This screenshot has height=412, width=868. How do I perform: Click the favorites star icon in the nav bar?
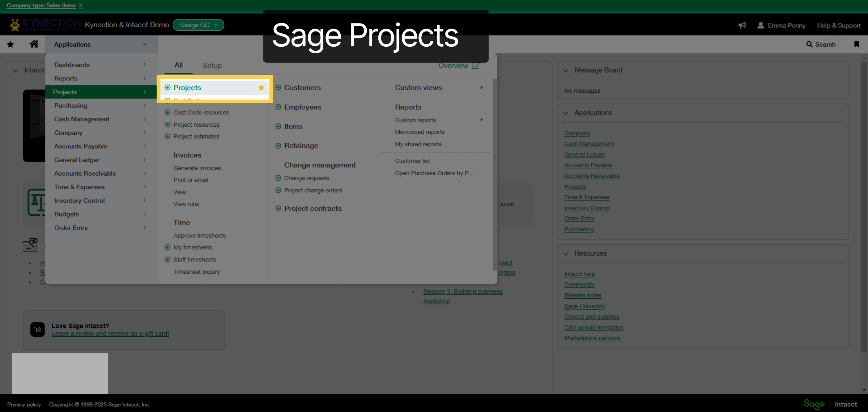10,44
